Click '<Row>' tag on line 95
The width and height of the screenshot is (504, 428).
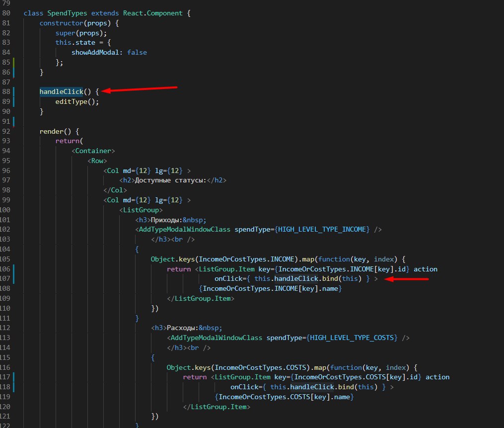point(97,161)
